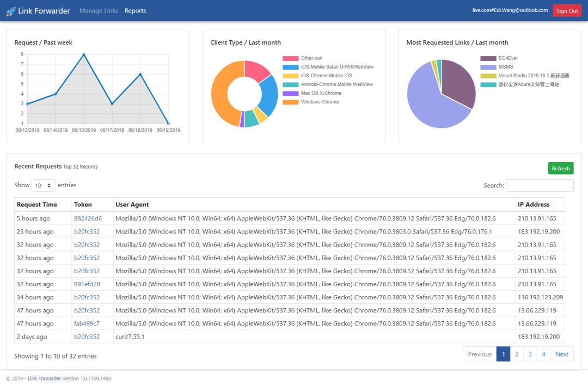The image size is (588, 387).
Task: Open token b20fc352 in 25 hours ago row
Action: pyautogui.click(x=87, y=231)
